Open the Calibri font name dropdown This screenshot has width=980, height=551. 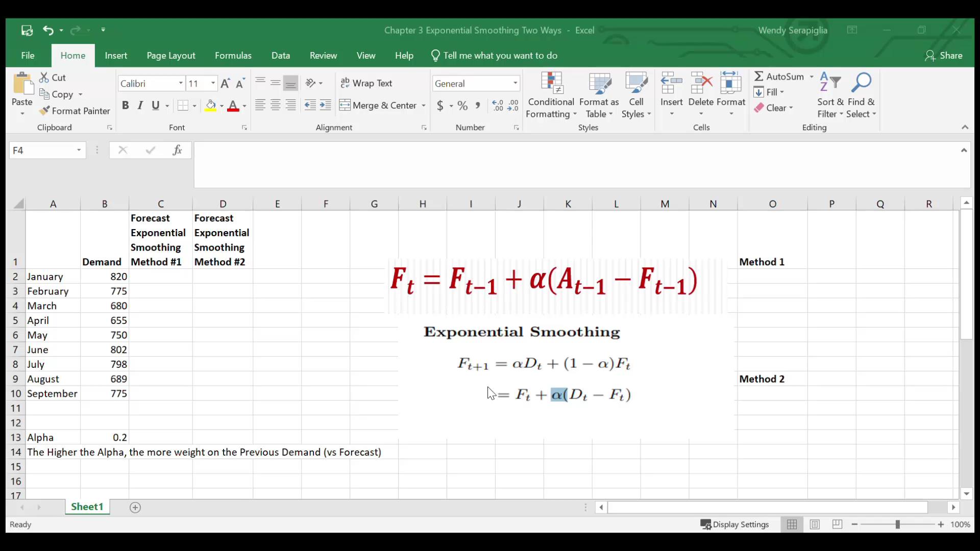pyautogui.click(x=181, y=83)
